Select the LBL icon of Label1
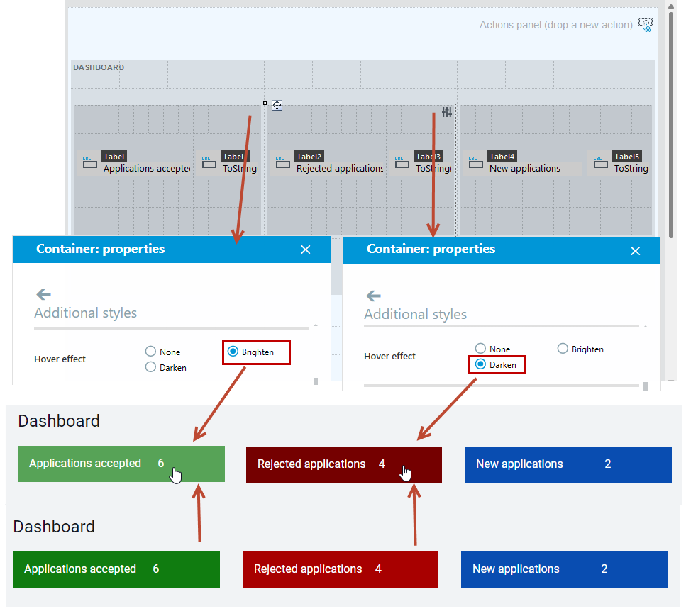Screen dimensions: 686x616 tap(209, 162)
